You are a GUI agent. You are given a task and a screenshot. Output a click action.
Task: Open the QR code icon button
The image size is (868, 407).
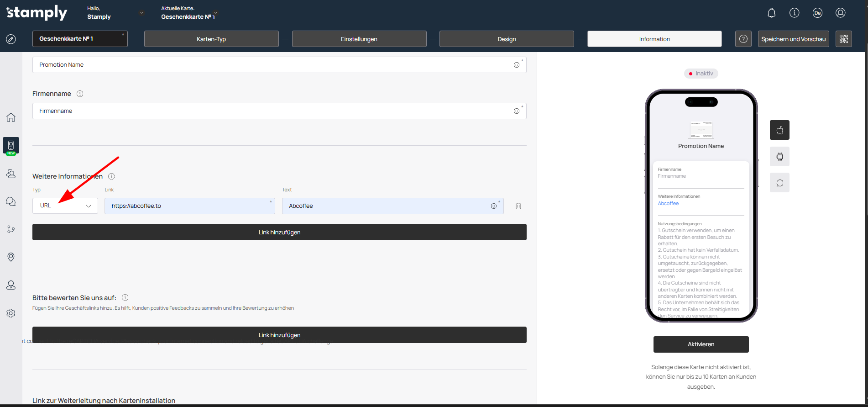[x=843, y=39]
